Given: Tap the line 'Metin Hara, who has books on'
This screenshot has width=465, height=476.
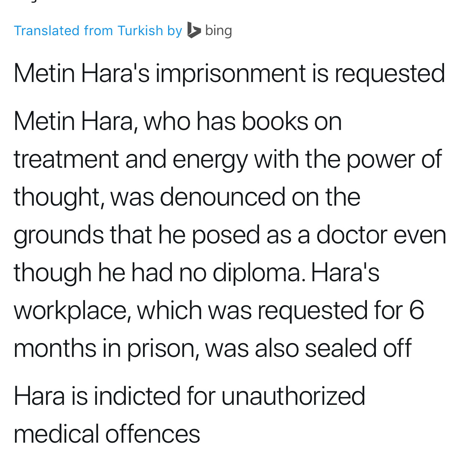Looking at the screenshot, I should (178, 122).
